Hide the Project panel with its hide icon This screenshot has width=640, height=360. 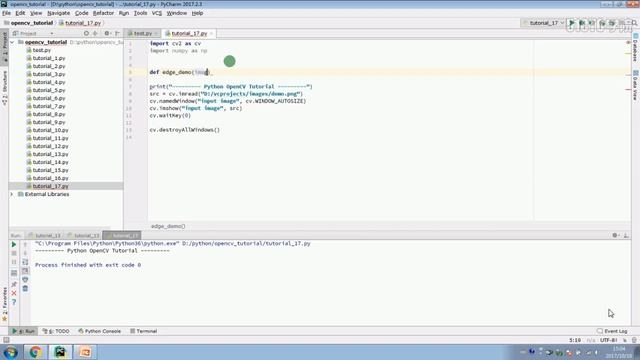tap(117, 33)
